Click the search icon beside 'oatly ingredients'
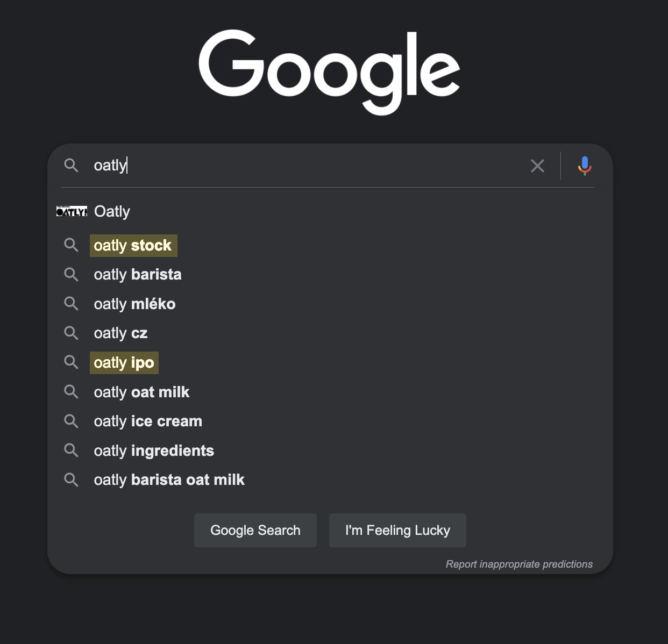The width and height of the screenshot is (668, 644). tap(71, 450)
